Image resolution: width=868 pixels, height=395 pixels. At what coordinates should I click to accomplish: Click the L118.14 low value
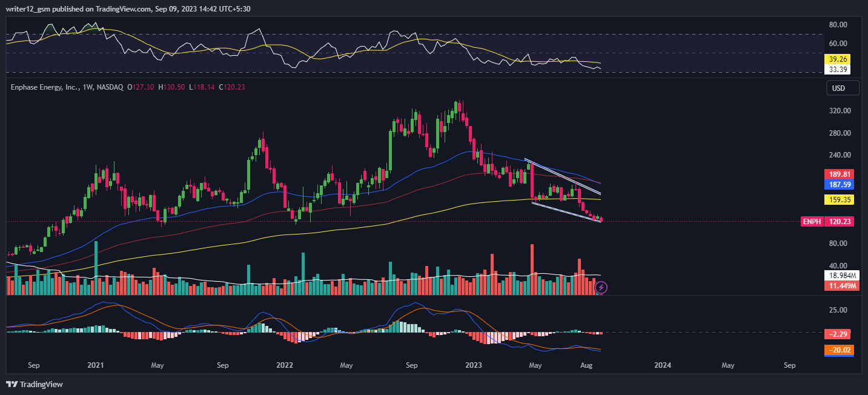click(202, 87)
